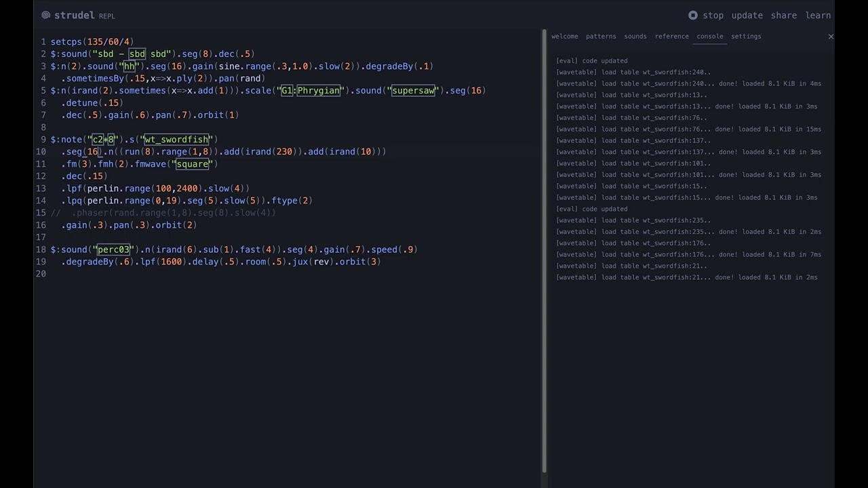The width and height of the screenshot is (868, 488).
Task: Click the strudel REPL title text
Action: point(85,15)
